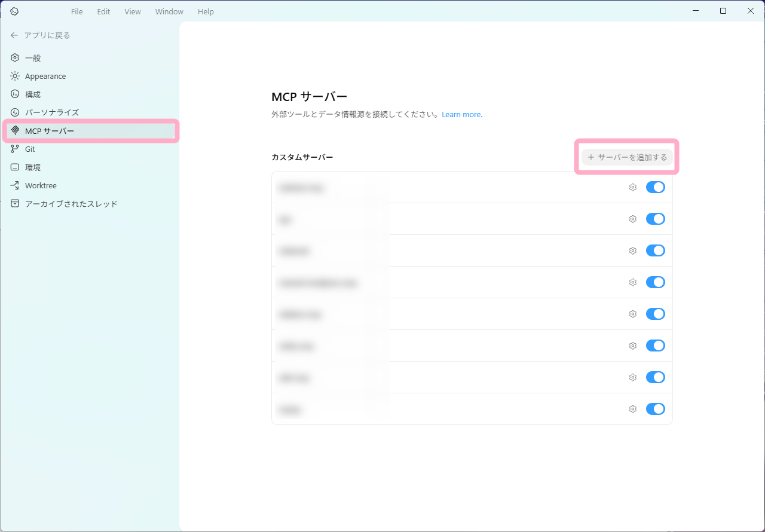The height and width of the screenshot is (532, 765).
Task: Click gear icon of first custom server
Action: (x=632, y=187)
